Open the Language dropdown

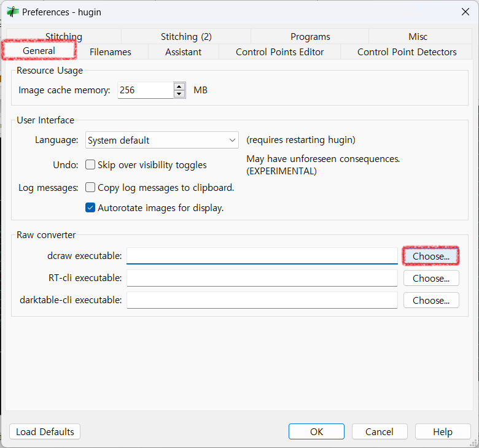coord(162,140)
